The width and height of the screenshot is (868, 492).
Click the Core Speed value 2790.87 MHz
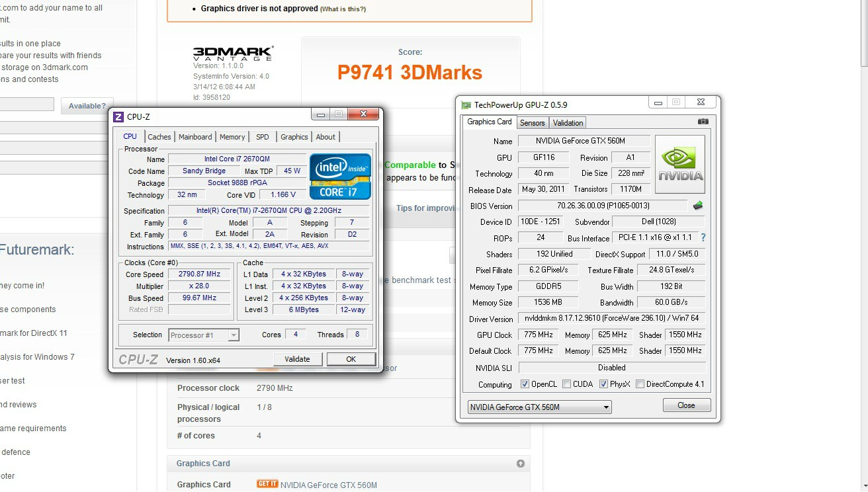199,274
